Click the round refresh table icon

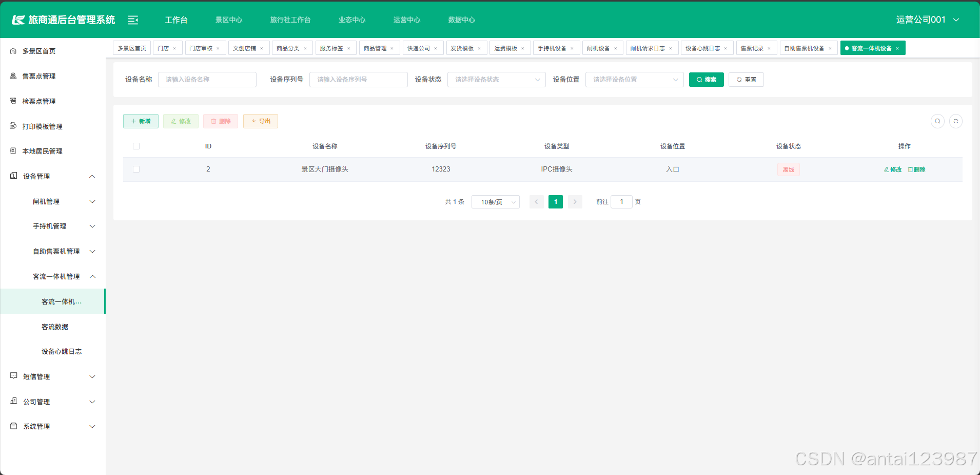[x=956, y=121]
